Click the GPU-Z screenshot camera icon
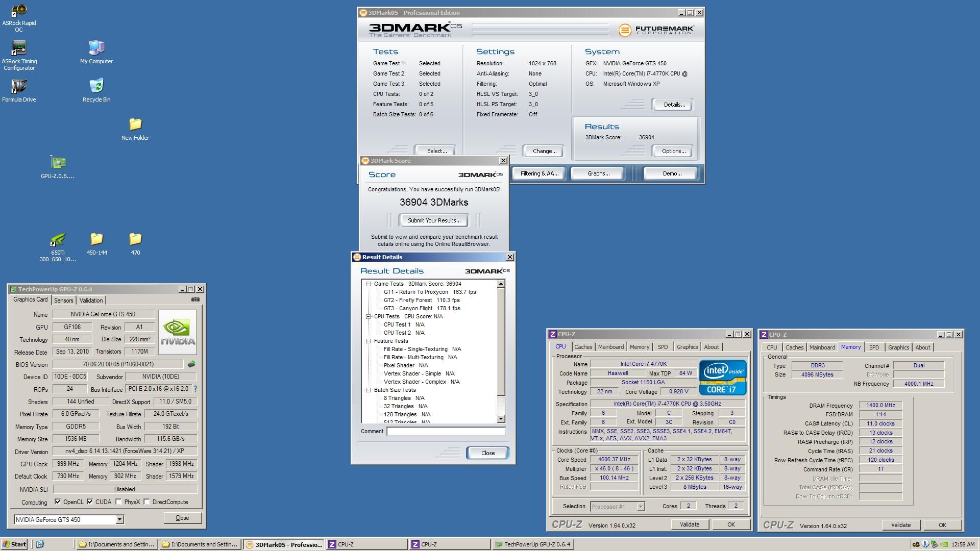 click(x=195, y=299)
